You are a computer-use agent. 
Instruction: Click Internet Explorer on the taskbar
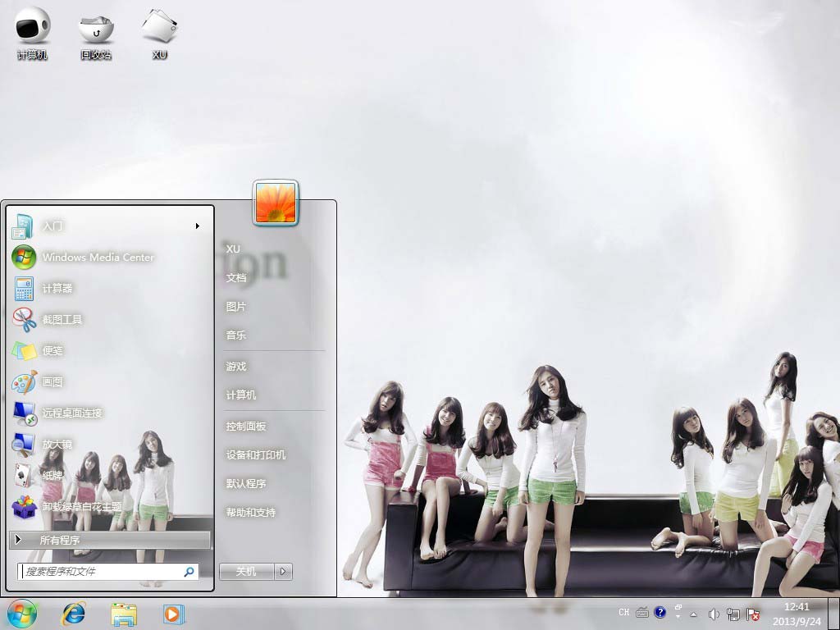point(75,614)
